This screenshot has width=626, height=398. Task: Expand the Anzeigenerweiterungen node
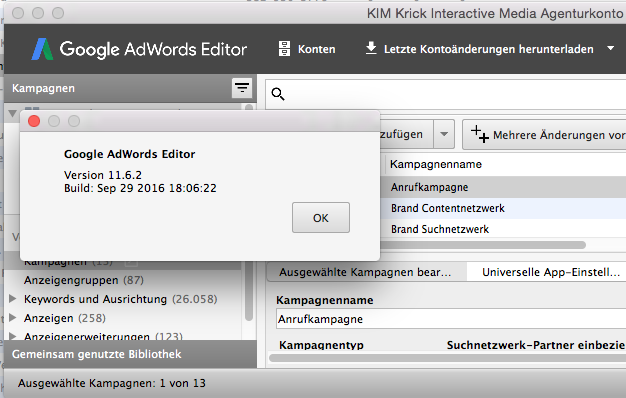pos(13,336)
